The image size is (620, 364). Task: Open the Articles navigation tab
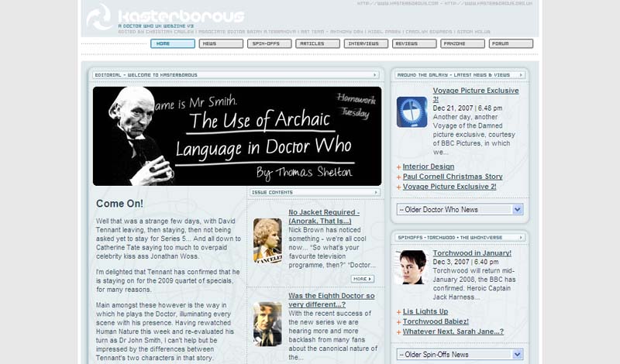318,43
